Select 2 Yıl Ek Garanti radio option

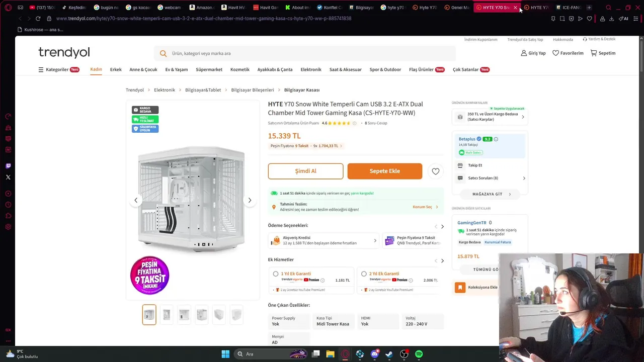[x=364, y=274]
